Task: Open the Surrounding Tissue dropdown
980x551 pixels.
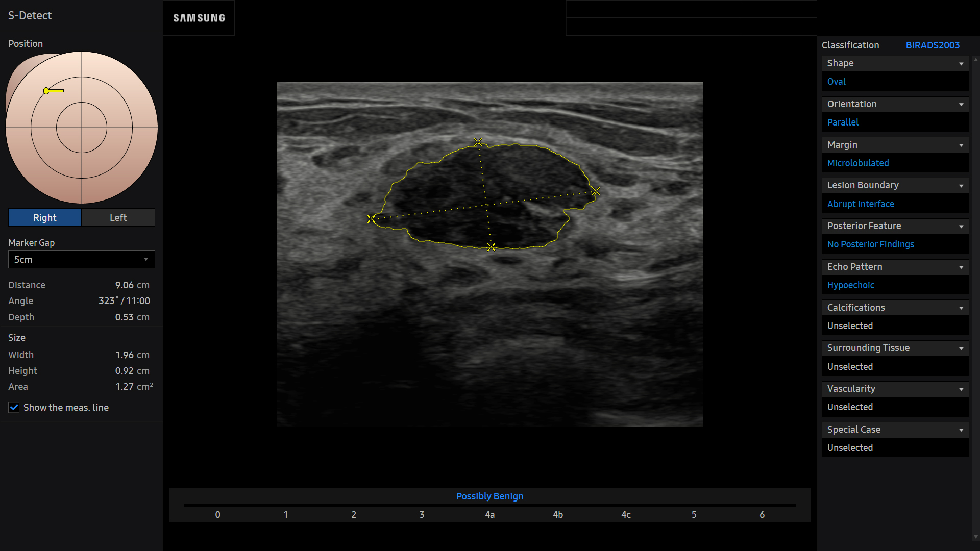Action: coord(895,348)
